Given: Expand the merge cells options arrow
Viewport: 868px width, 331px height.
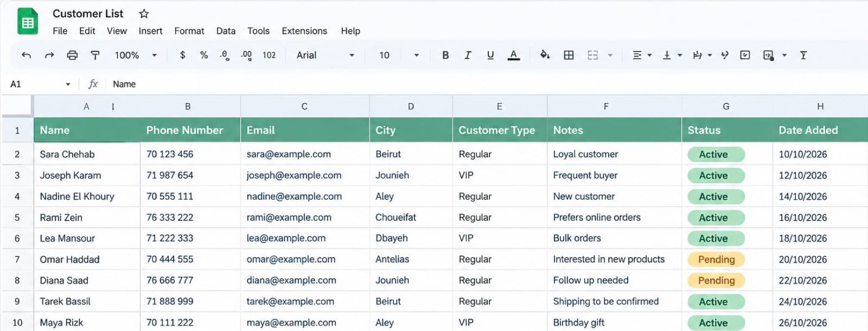Looking at the screenshot, I should point(610,55).
